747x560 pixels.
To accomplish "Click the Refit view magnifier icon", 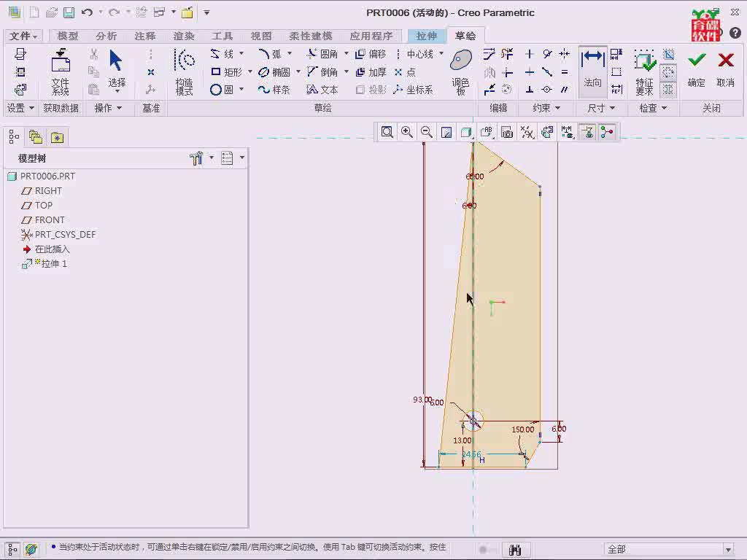I will tap(387, 132).
